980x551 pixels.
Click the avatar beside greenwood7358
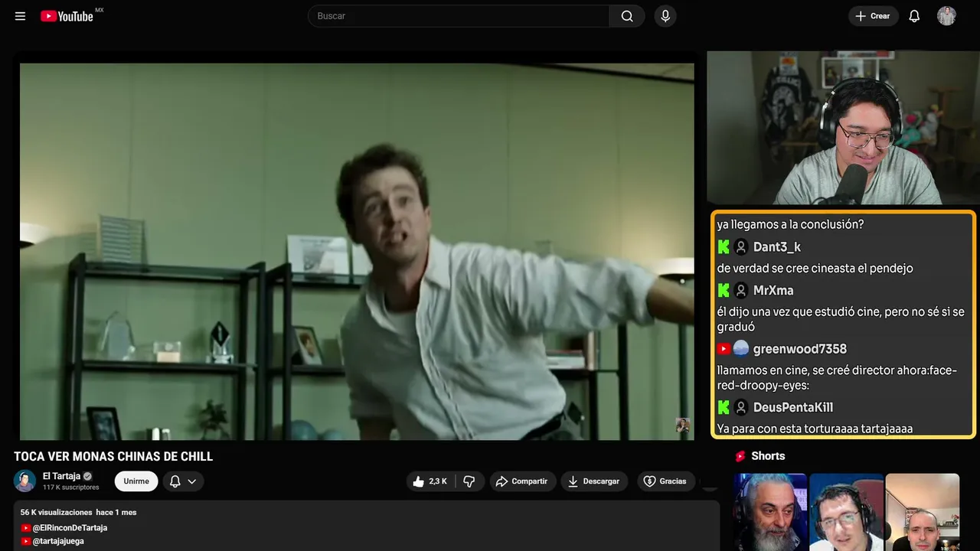point(741,349)
